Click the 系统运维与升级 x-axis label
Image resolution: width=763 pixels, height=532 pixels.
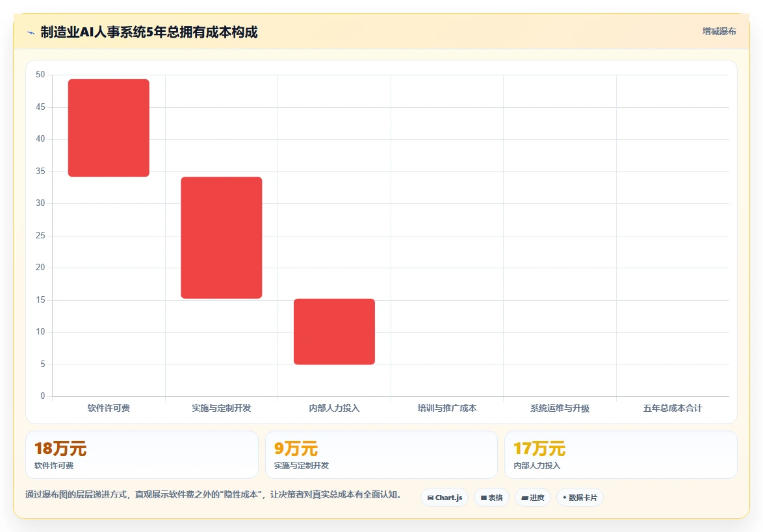[x=560, y=408]
